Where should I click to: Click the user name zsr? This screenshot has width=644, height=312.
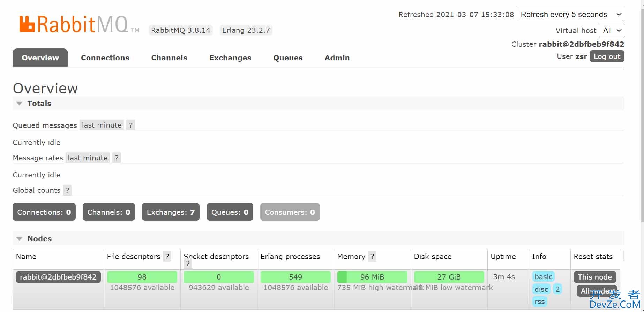[x=581, y=56]
